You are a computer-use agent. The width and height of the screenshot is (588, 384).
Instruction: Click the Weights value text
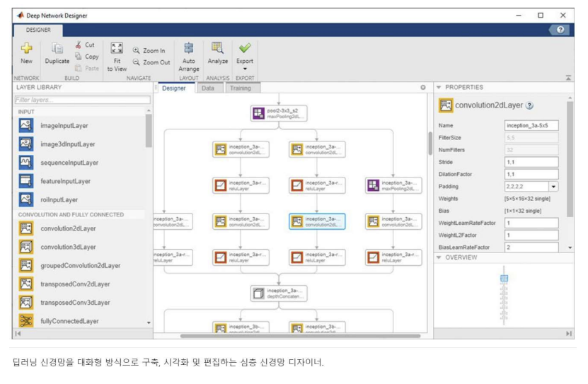point(527,199)
